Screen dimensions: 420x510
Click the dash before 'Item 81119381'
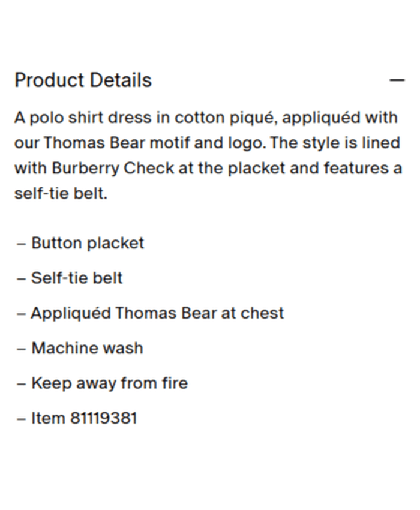pos(22,418)
